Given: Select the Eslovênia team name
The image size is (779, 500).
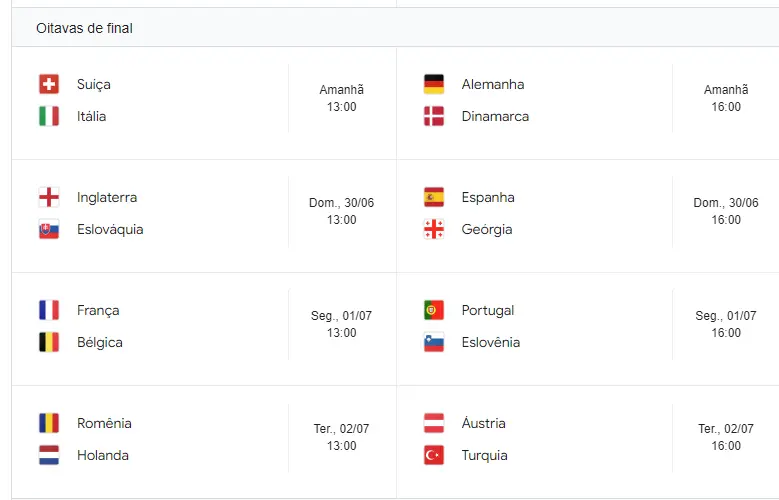Looking at the screenshot, I should click(x=491, y=342).
